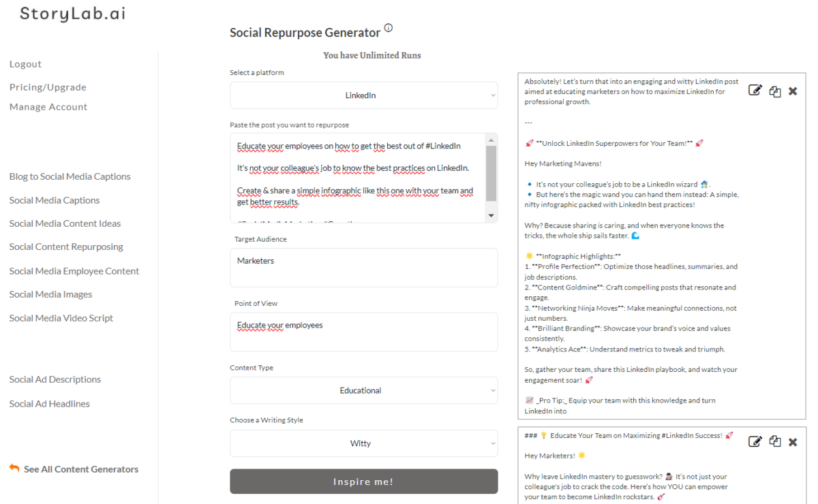Screen dimensions: 818x504
Task: Go to Social Media Video Script
Action: (61, 318)
